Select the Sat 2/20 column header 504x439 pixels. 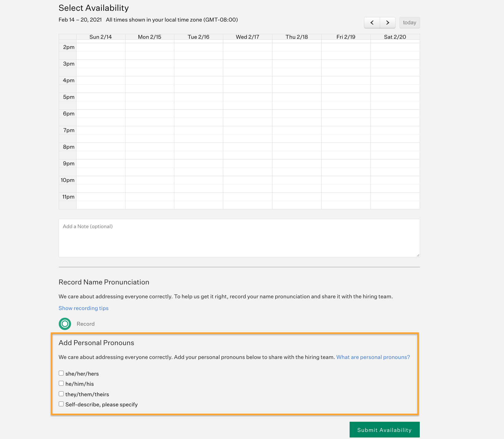(395, 37)
